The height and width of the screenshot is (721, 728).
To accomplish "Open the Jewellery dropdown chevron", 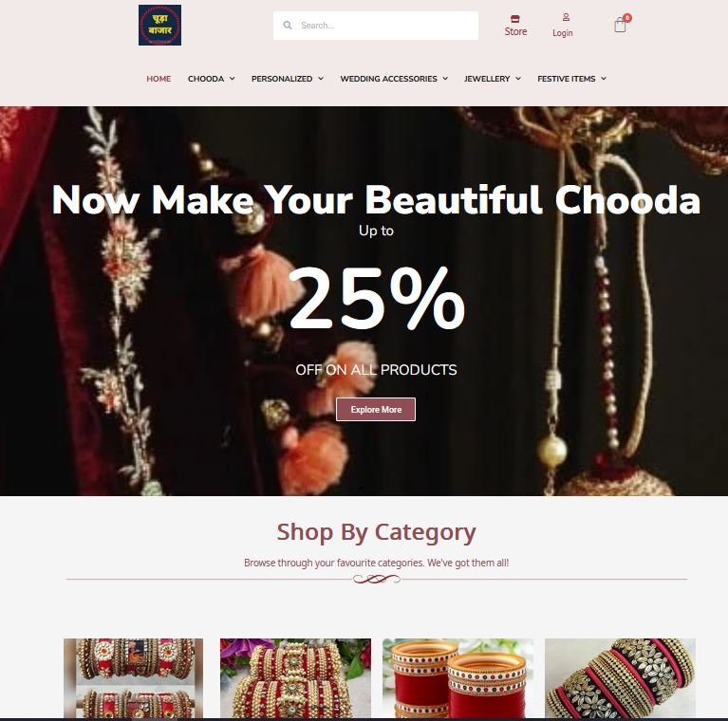I will 518,79.
